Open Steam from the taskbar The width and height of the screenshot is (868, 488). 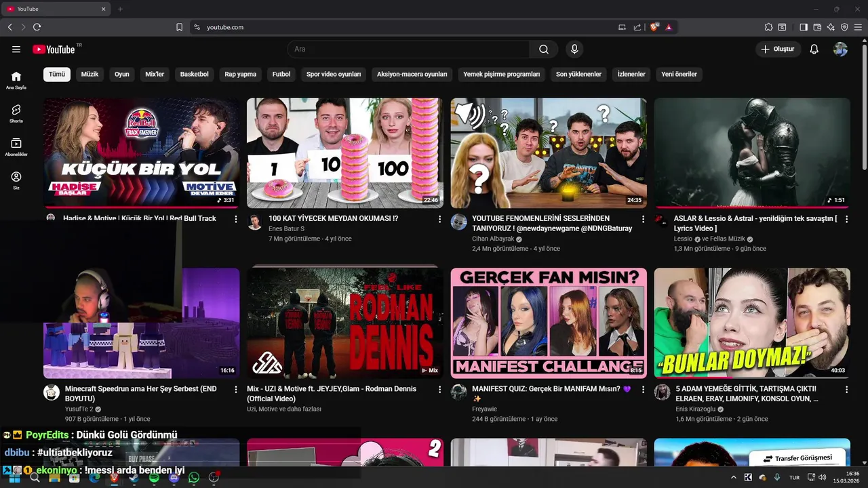coord(134,478)
